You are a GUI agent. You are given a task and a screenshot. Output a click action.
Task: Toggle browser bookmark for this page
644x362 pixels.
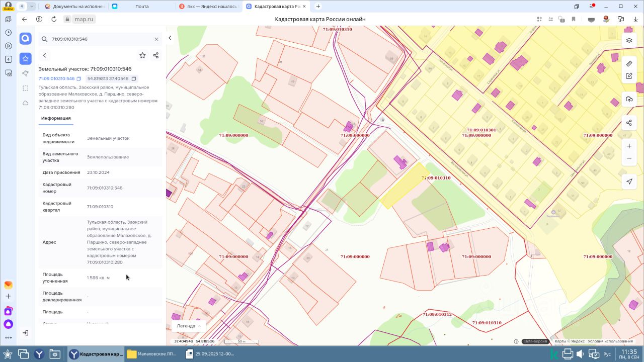574,19
